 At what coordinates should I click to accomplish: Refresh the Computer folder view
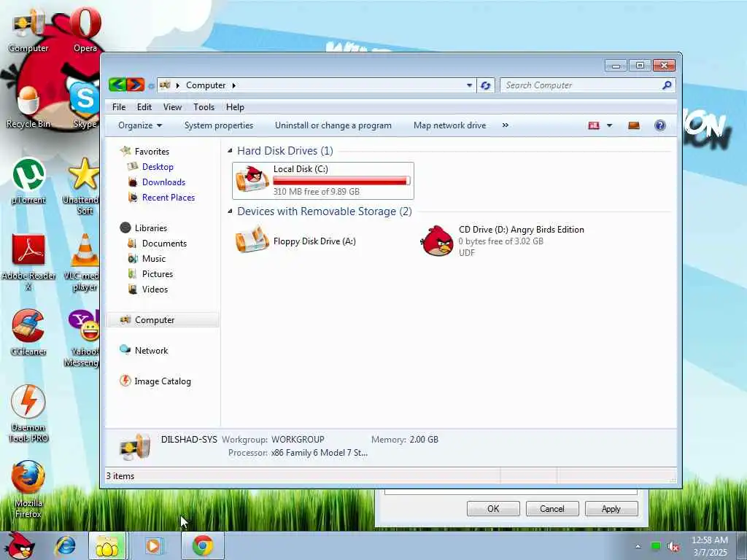(485, 85)
